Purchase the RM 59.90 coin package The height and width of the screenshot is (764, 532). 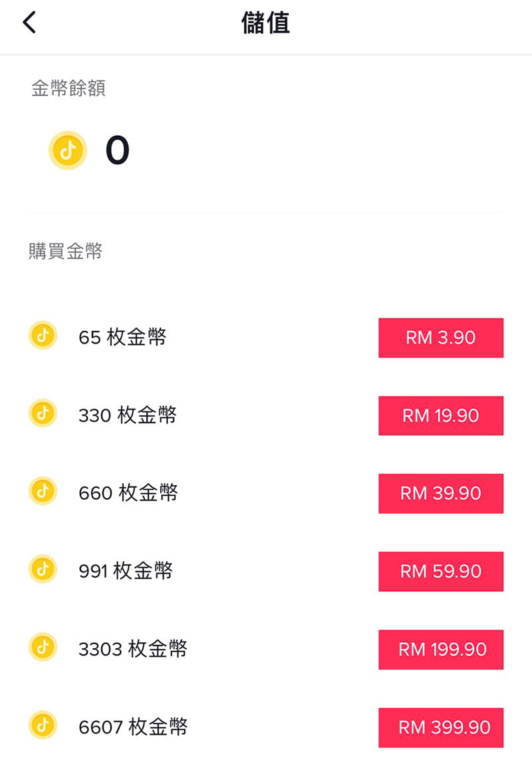(x=441, y=572)
